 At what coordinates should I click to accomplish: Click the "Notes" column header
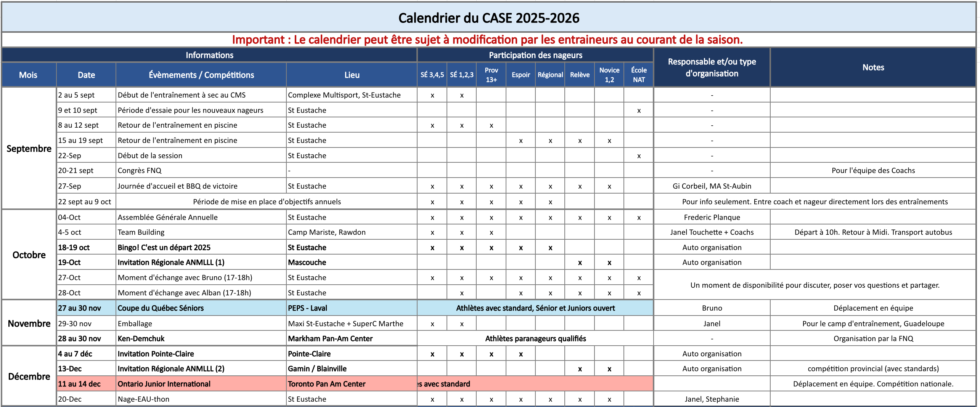tap(873, 67)
